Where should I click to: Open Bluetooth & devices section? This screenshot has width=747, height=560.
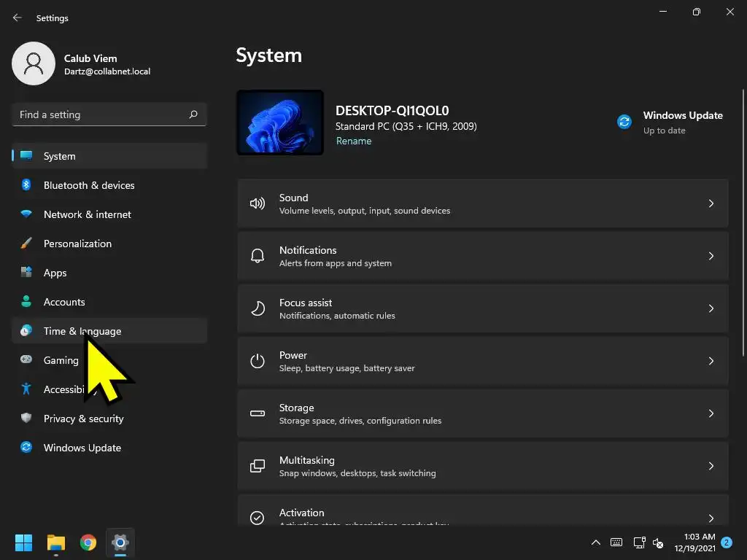pyautogui.click(x=109, y=184)
